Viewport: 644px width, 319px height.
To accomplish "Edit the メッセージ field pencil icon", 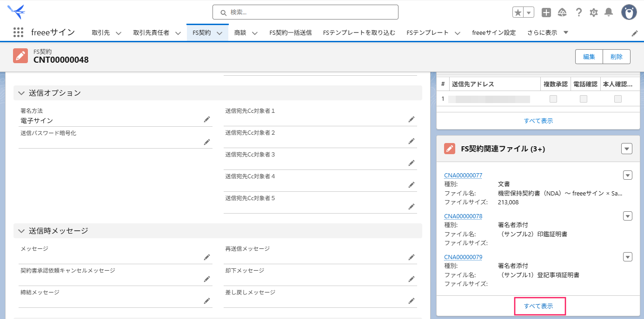I will click(x=207, y=257).
